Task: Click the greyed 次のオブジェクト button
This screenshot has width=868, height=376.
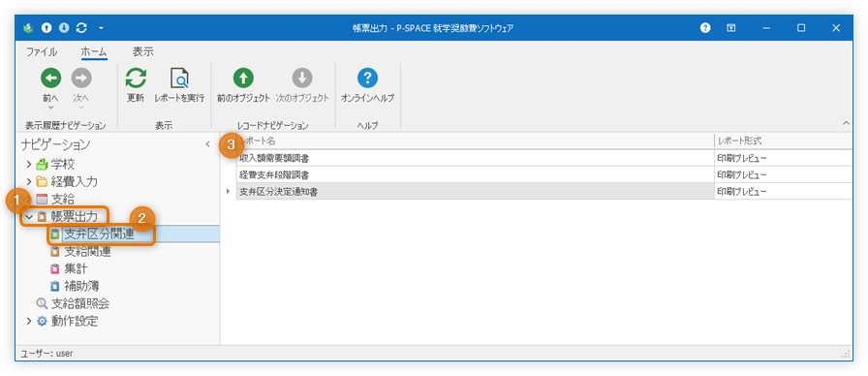Action: (x=302, y=86)
